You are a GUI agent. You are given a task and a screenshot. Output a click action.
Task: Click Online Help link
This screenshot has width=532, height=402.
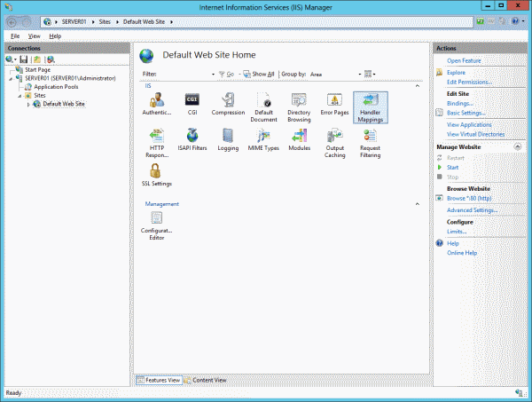[x=462, y=253]
